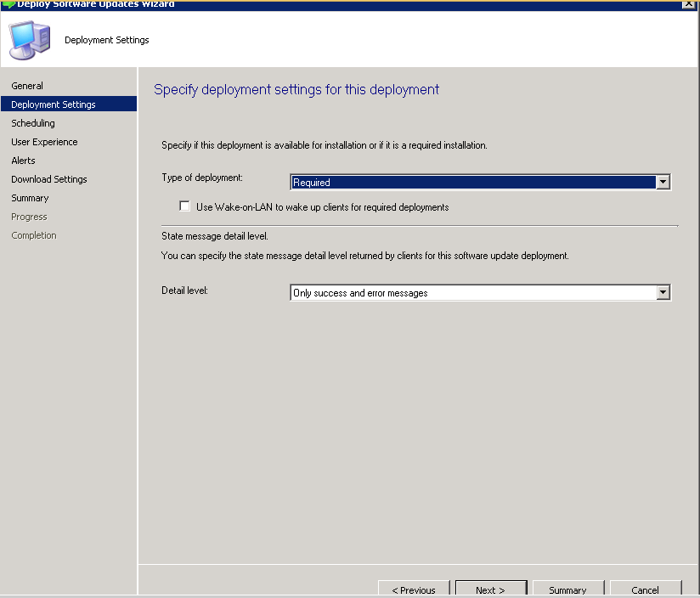Select Summary in the left navigation
Image resolution: width=700 pixels, height=598 pixels.
pyautogui.click(x=30, y=198)
